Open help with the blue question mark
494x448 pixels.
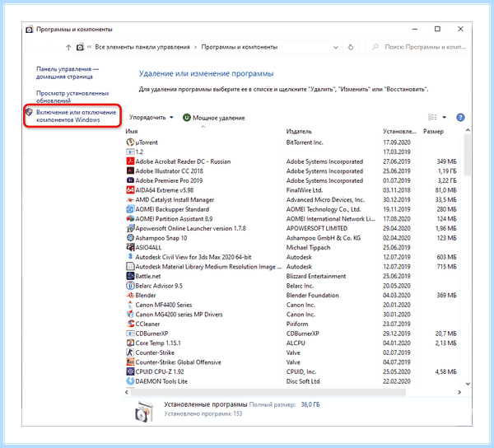pos(460,118)
